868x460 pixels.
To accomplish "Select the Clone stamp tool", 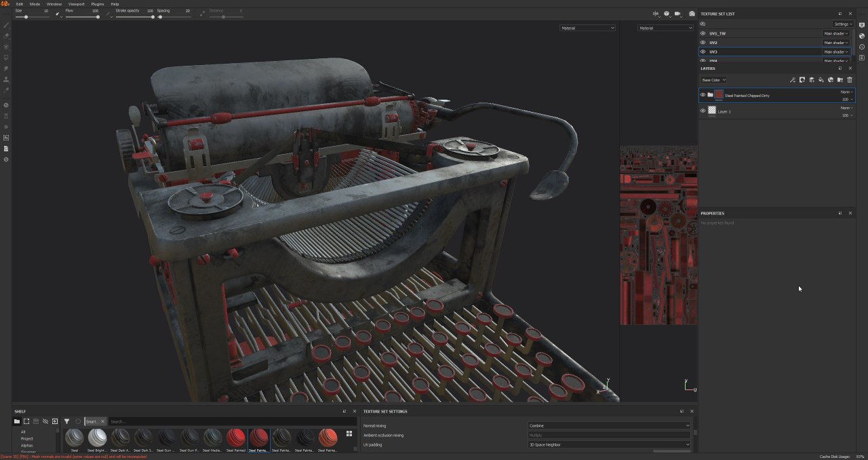I will tap(6, 79).
